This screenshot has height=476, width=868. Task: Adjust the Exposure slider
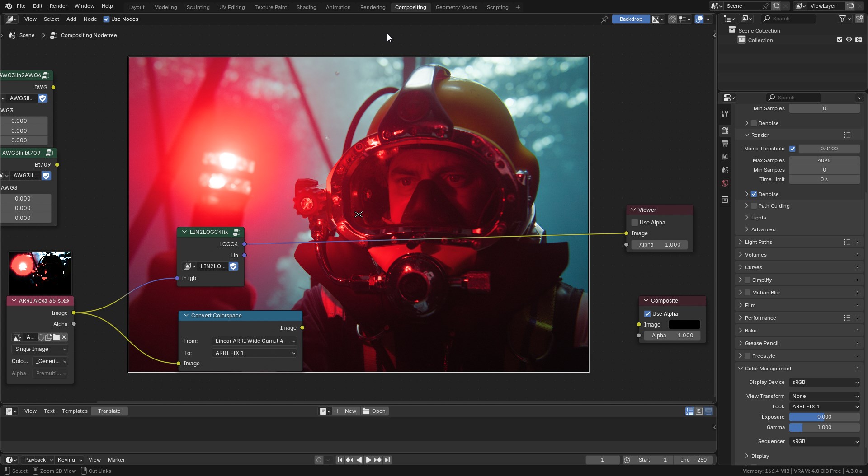(825, 417)
